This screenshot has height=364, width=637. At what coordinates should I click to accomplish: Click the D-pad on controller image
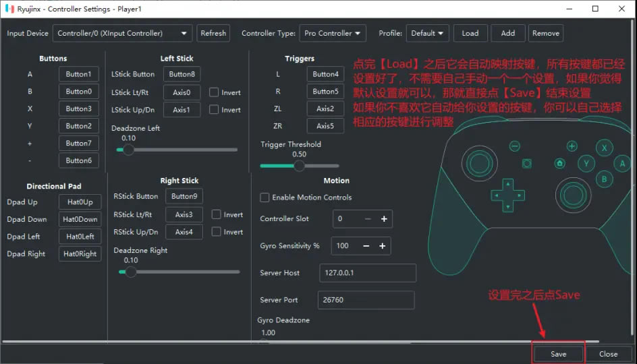point(508,195)
